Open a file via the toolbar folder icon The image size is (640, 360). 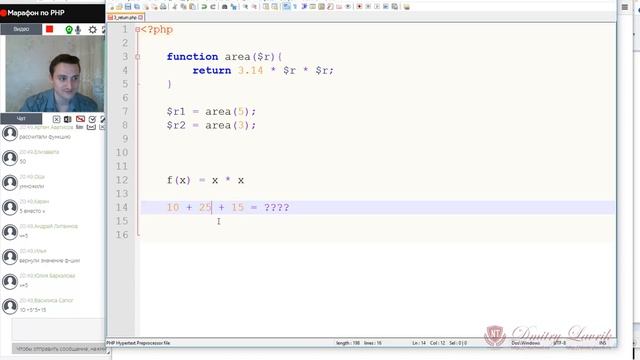tap(119, 7)
